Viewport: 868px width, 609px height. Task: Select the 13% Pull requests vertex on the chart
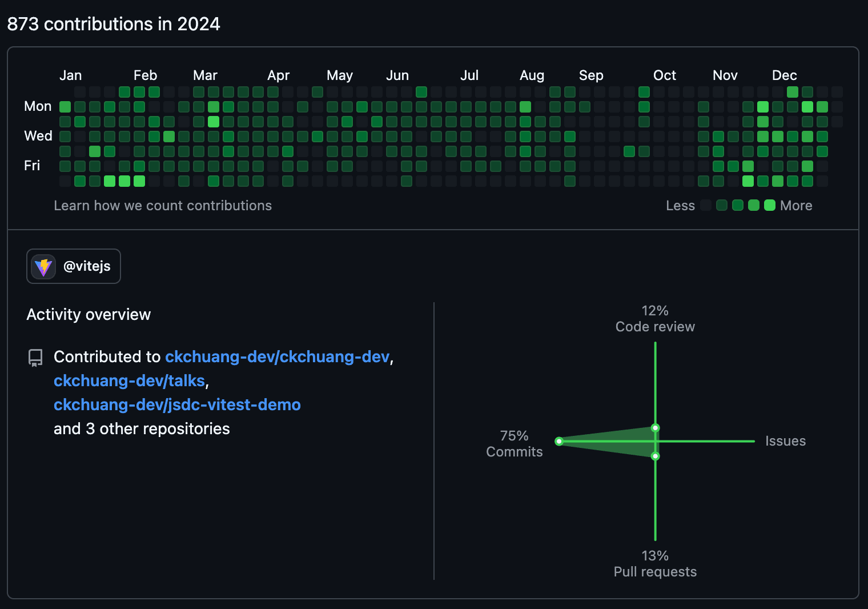(x=655, y=456)
